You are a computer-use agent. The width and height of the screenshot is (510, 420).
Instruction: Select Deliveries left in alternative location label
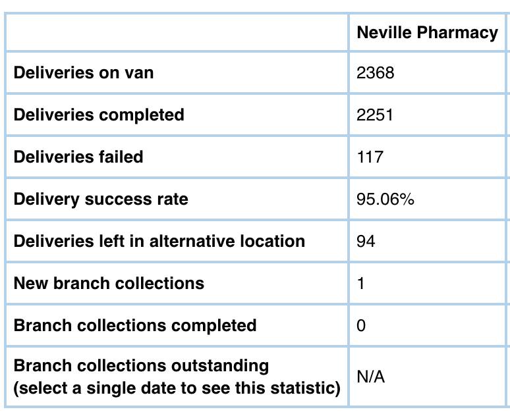159,241
